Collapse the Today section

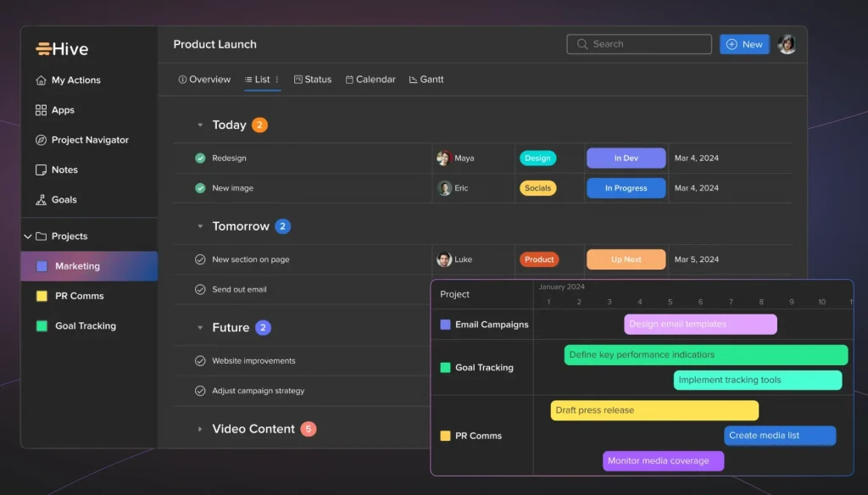[200, 125]
